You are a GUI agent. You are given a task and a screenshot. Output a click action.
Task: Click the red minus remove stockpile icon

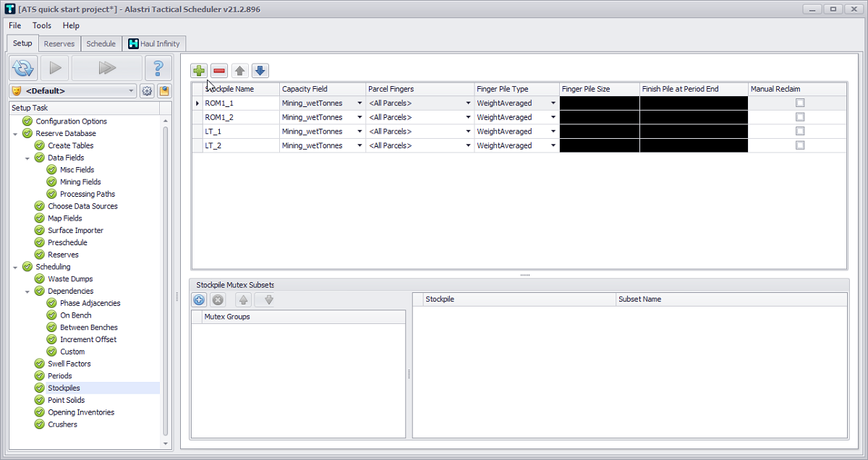[219, 71]
